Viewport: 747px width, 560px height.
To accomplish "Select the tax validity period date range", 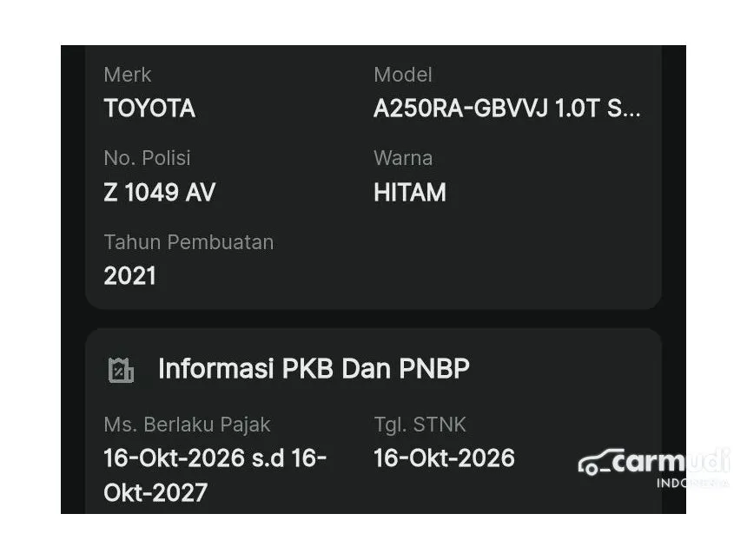I will click(215, 475).
